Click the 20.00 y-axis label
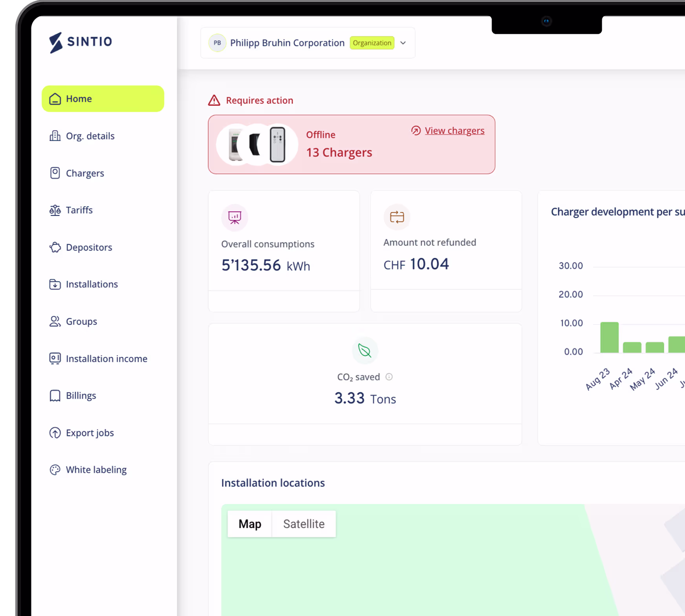685x616 pixels. (571, 294)
